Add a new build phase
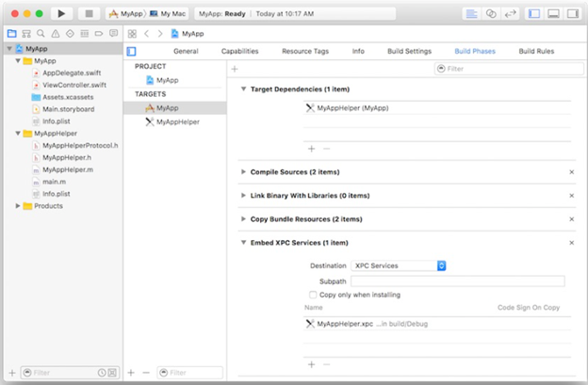 [x=235, y=69]
